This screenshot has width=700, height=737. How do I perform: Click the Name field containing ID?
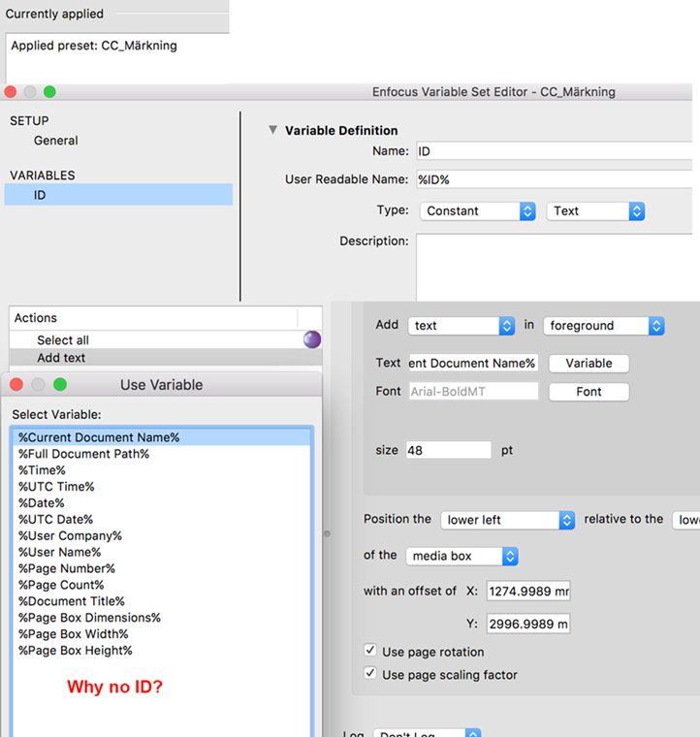(x=555, y=151)
